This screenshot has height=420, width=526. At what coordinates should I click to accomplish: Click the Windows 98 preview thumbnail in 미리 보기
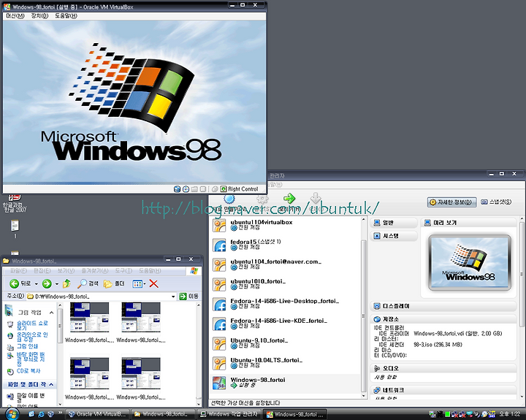point(470,263)
